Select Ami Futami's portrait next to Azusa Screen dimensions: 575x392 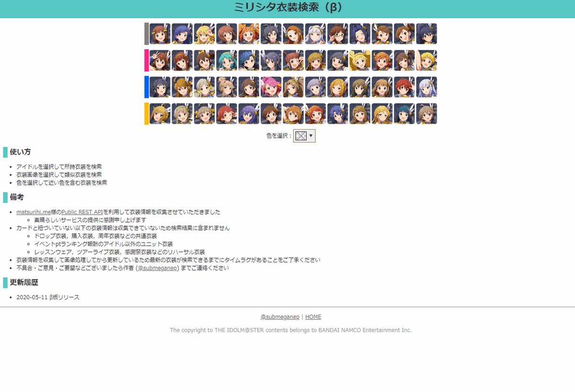[x=382, y=34]
